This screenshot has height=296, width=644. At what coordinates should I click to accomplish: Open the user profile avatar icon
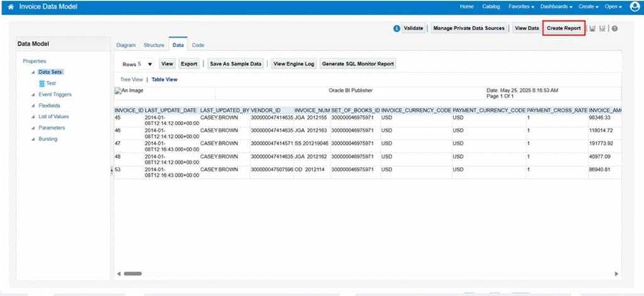coord(635,7)
